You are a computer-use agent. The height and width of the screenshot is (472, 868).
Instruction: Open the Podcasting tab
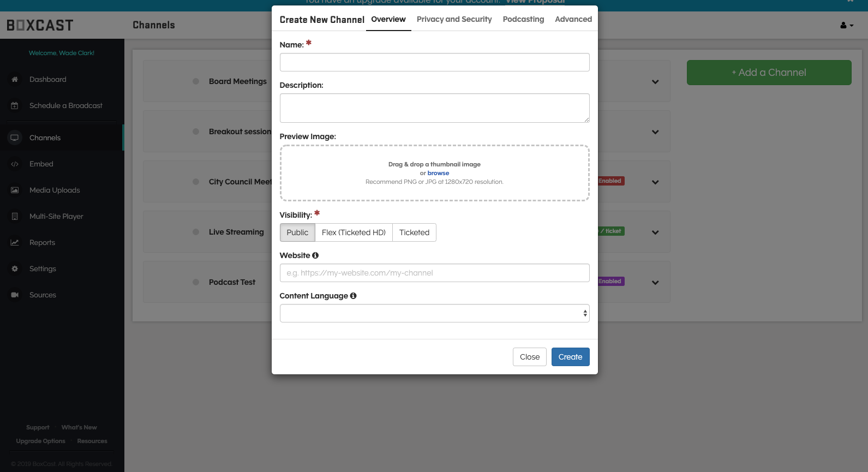pyautogui.click(x=523, y=19)
